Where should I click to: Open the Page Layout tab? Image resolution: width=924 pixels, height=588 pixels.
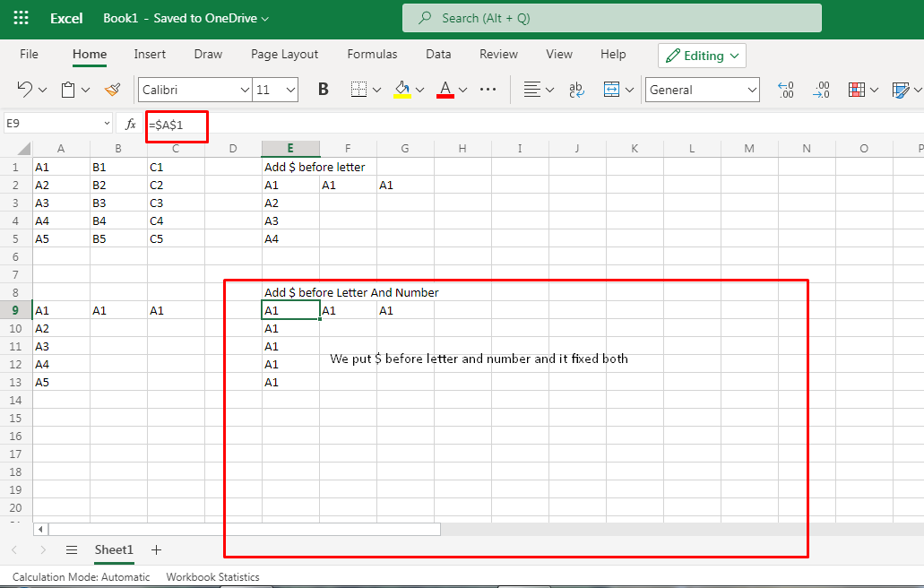pyautogui.click(x=284, y=54)
